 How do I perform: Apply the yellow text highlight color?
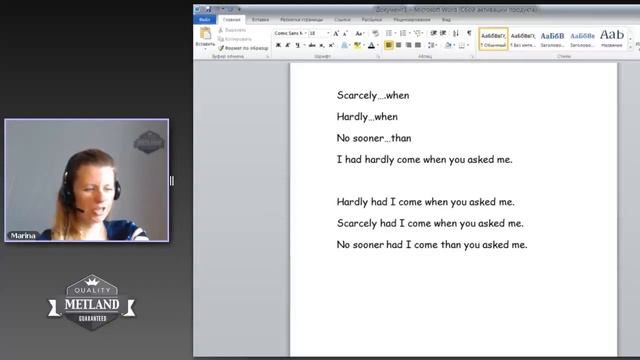(357, 45)
